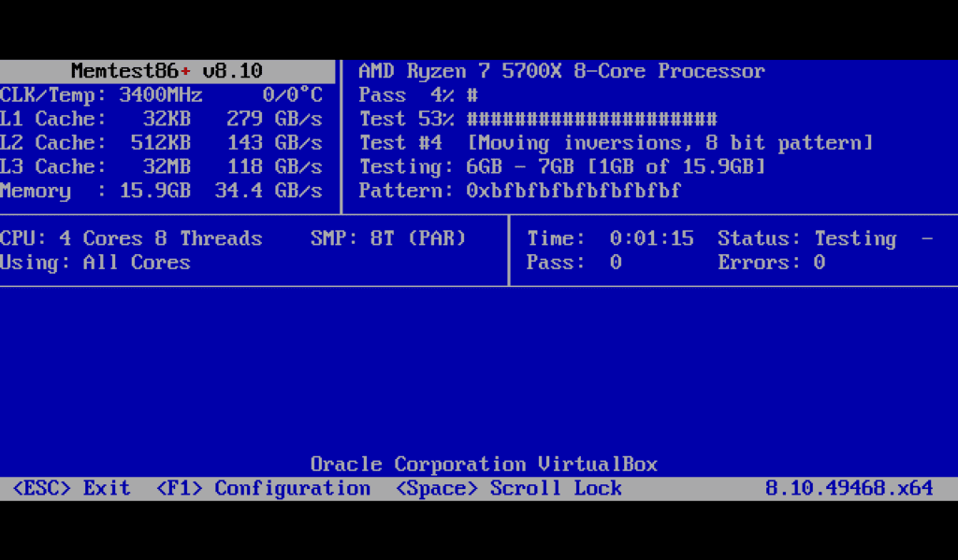Viewport: 958px width, 560px height.
Task: Click the Time 0:01:15 readout
Action: (610, 238)
